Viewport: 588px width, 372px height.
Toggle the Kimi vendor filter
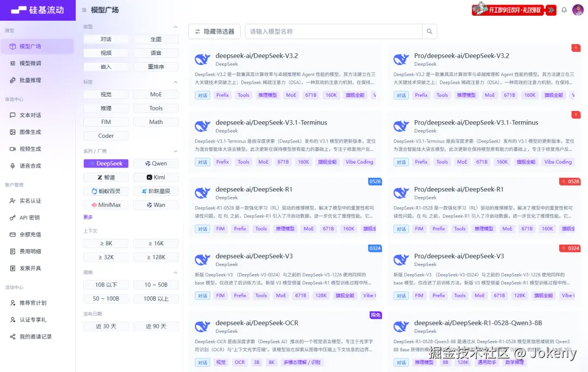click(156, 177)
